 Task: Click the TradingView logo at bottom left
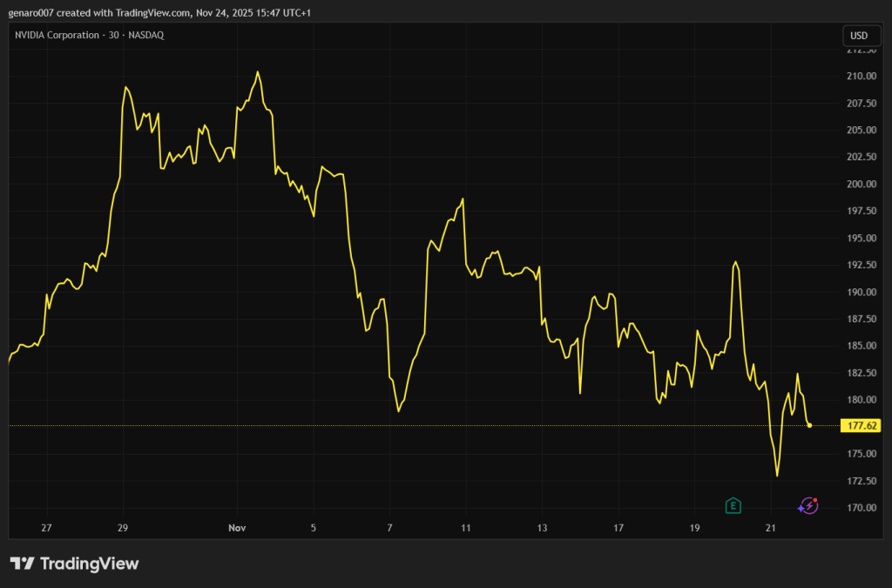point(74,564)
